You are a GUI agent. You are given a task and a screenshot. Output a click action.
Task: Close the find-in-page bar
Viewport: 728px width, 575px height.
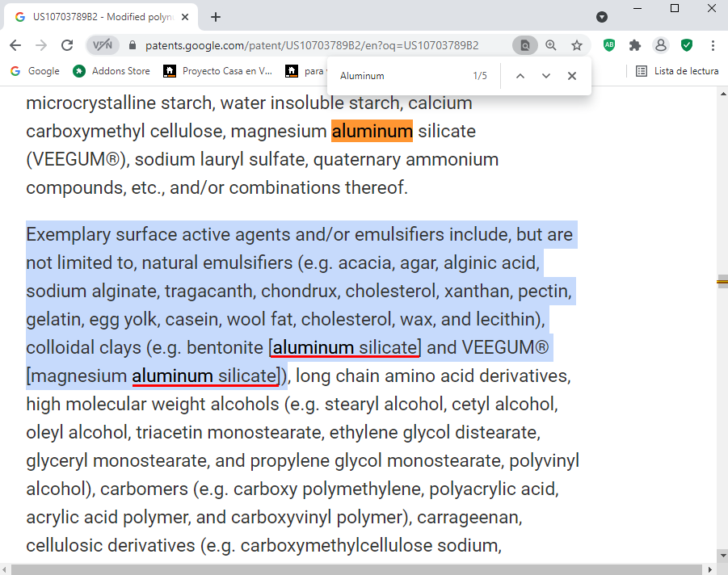pos(572,76)
